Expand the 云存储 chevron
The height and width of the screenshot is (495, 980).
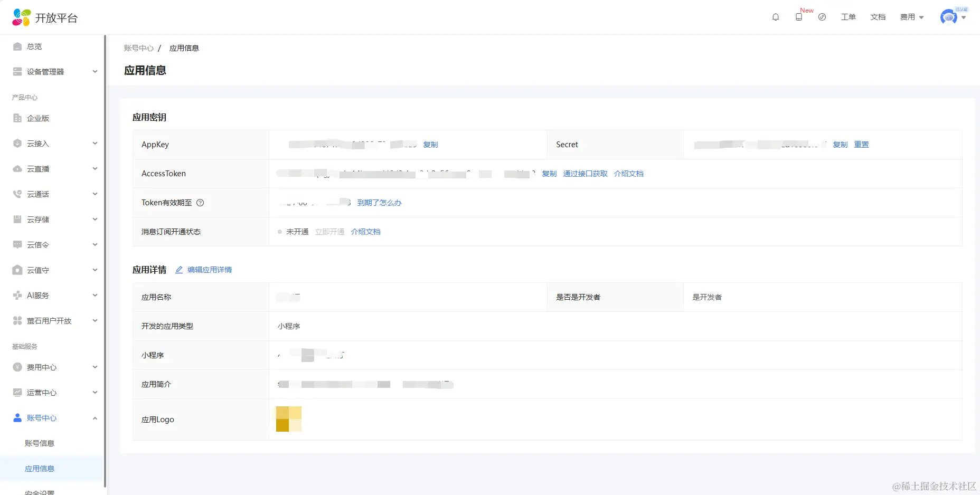click(95, 220)
